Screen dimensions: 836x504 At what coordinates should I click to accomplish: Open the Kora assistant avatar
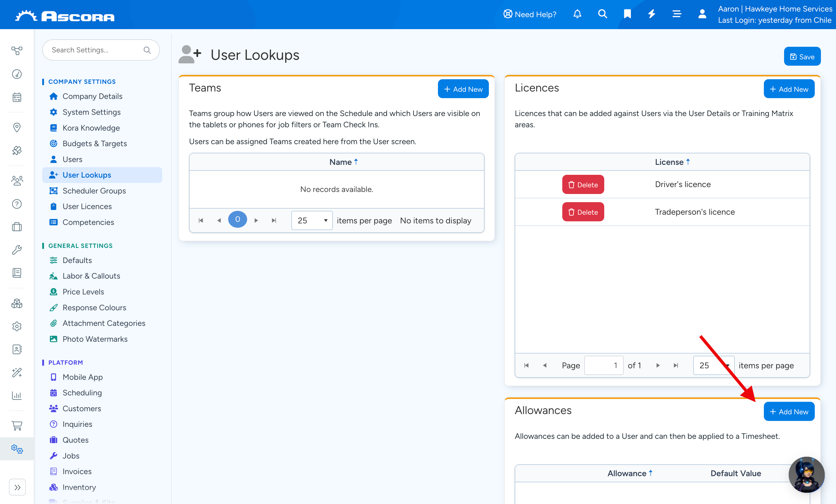(x=806, y=475)
